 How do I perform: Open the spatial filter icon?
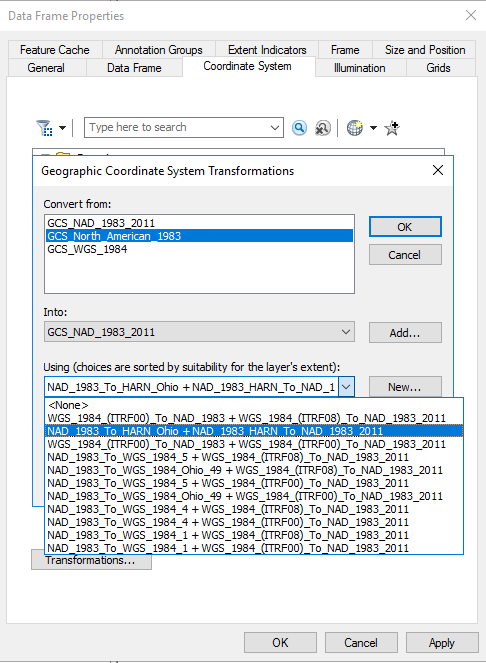[x=44, y=127]
